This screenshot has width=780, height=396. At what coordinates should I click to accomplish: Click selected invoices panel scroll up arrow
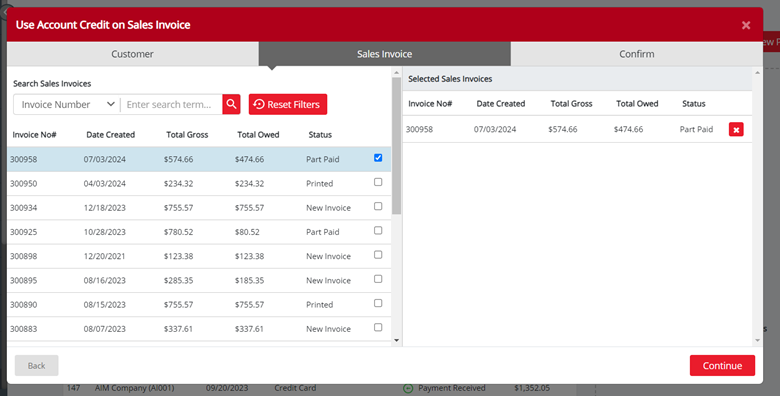click(x=758, y=73)
